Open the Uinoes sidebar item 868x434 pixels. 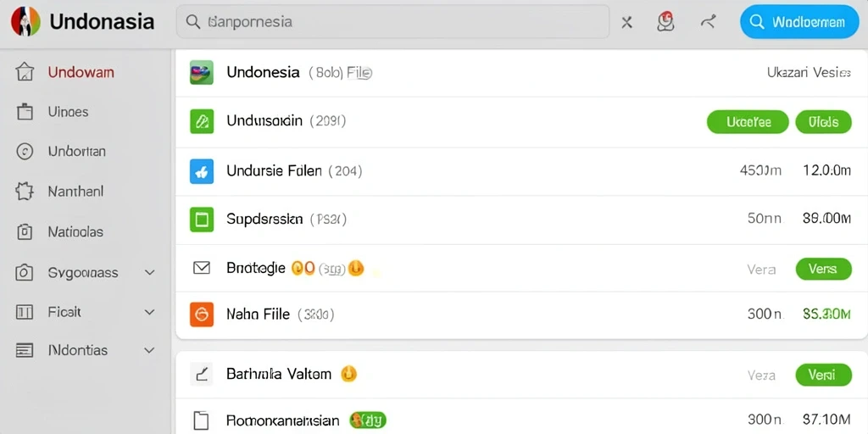click(x=68, y=112)
